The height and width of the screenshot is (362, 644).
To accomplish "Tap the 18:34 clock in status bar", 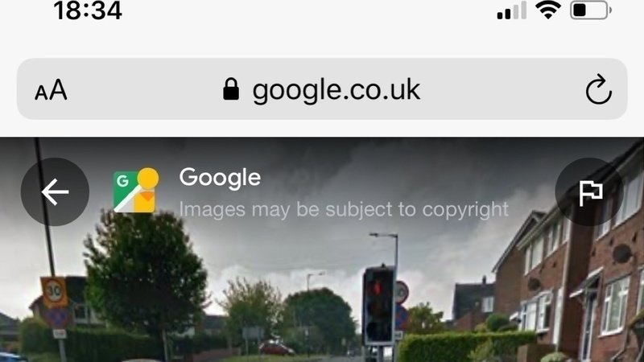I will (x=88, y=10).
